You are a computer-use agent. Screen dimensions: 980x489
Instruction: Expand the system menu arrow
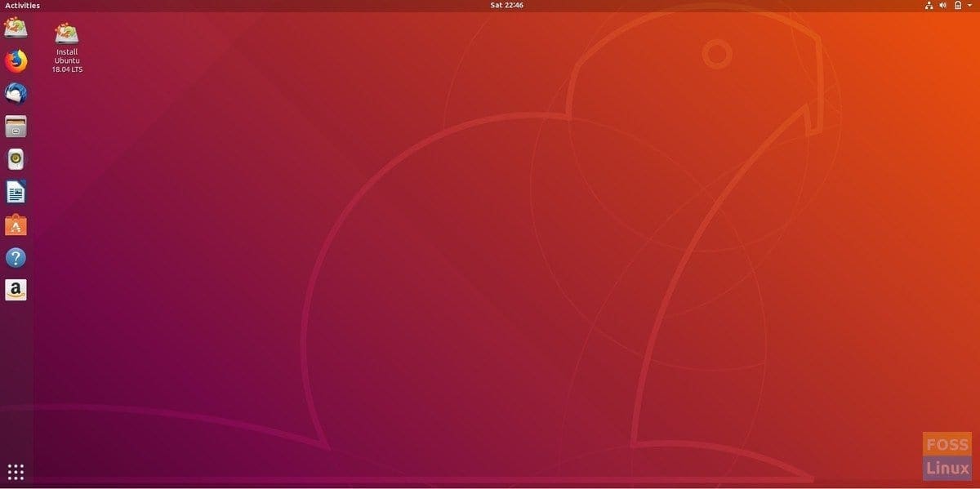coord(969,5)
